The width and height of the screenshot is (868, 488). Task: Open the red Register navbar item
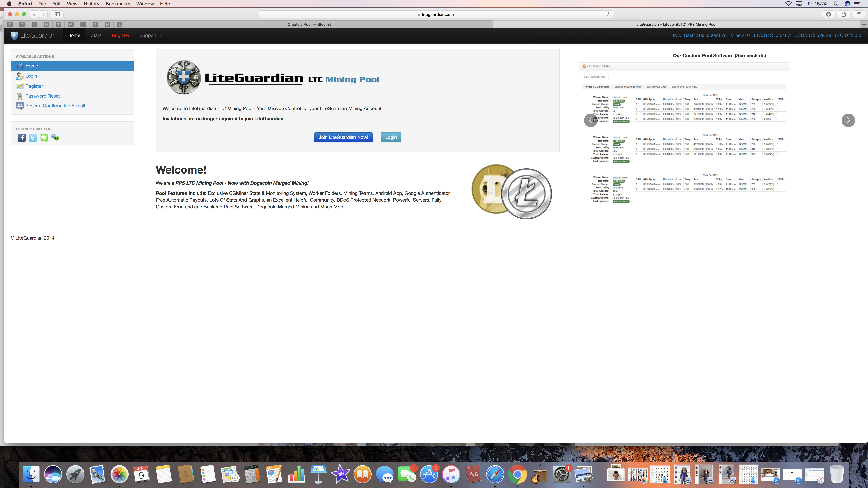click(x=120, y=35)
